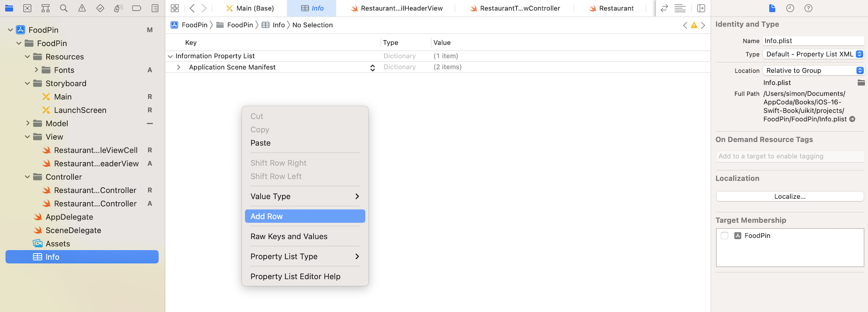The height and width of the screenshot is (312, 868).
Task: Switch to the RestaurantT...wController tab
Action: point(515,8)
